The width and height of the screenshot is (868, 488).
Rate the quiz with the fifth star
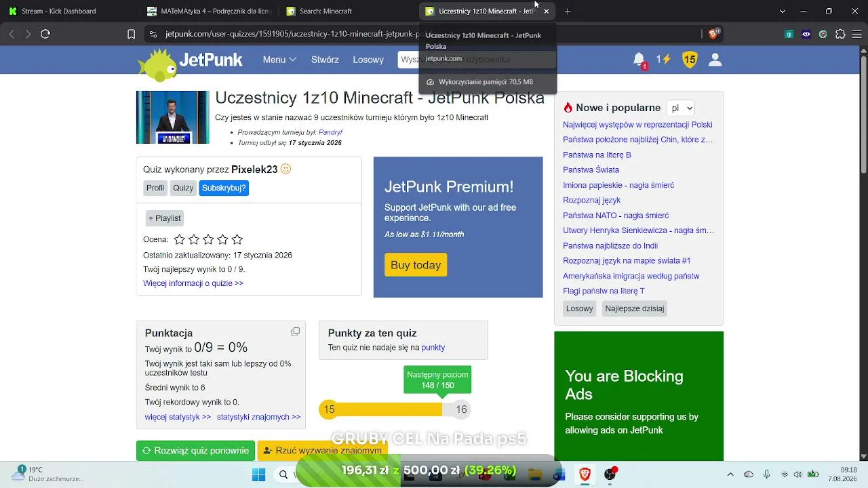pyautogui.click(x=237, y=239)
